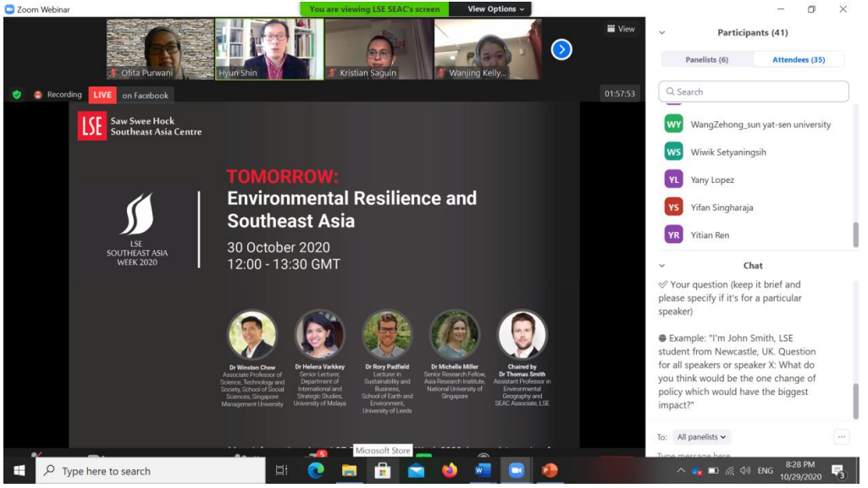
Task: Open the clock showing 8:28 PM
Action: tap(800, 471)
